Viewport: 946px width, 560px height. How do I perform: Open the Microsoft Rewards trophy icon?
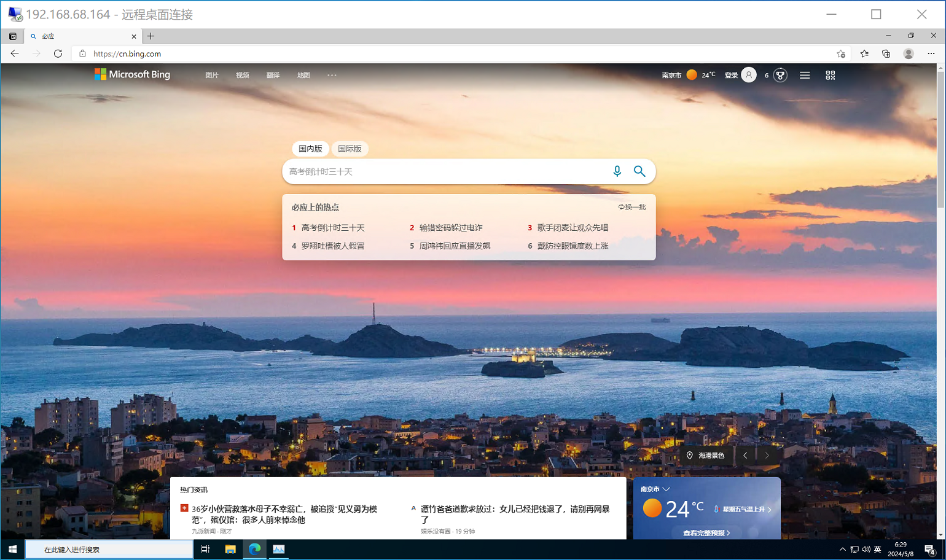click(779, 74)
